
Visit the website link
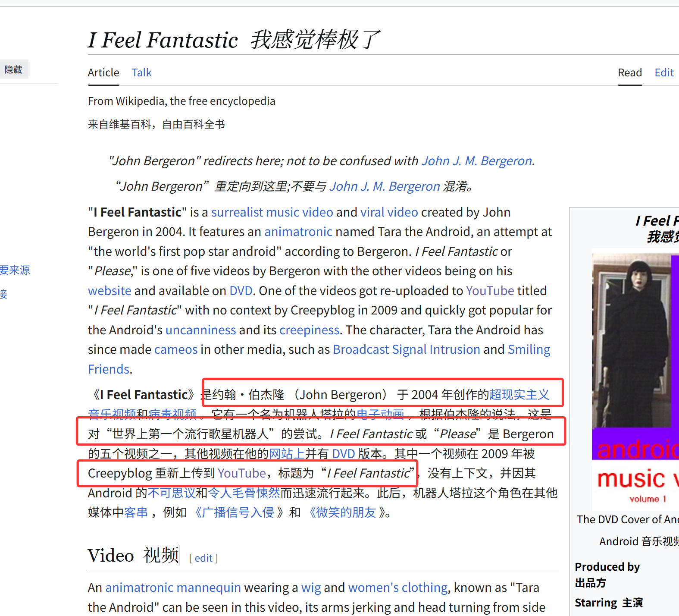pos(110,291)
